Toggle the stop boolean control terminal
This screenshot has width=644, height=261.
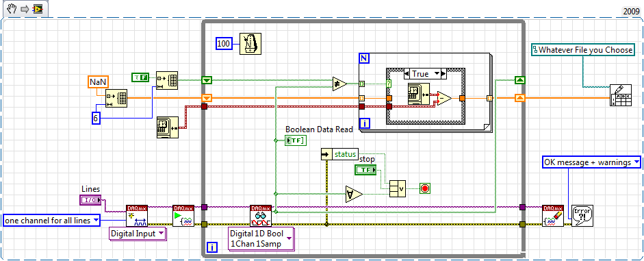[365, 169]
